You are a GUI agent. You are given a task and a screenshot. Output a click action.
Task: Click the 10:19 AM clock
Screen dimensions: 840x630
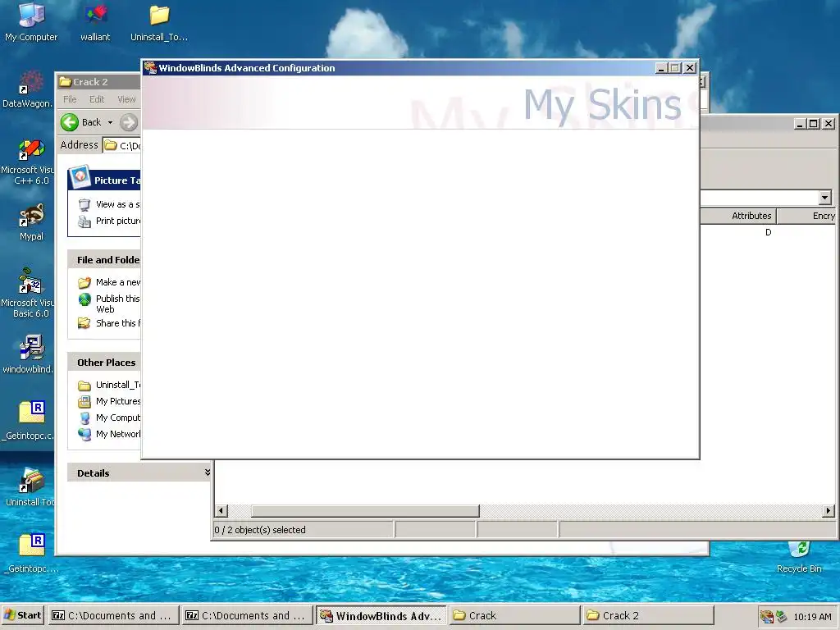(812, 617)
